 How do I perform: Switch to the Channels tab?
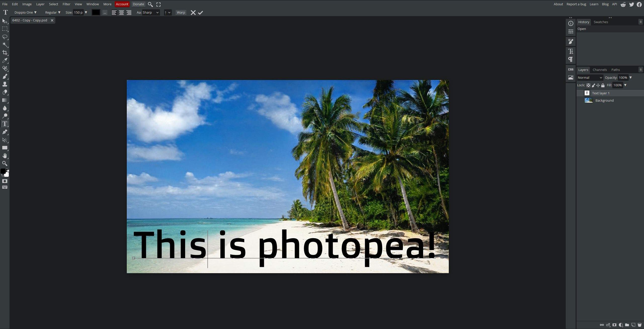point(600,70)
